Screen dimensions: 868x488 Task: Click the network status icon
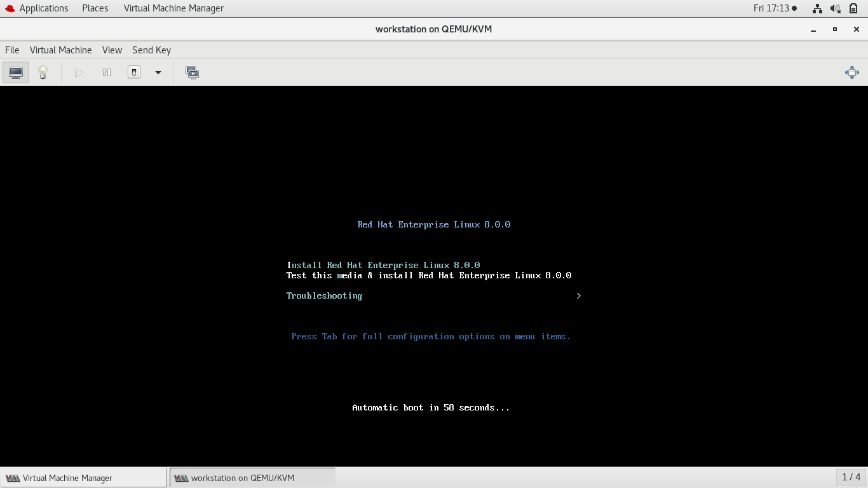(817, 8)
